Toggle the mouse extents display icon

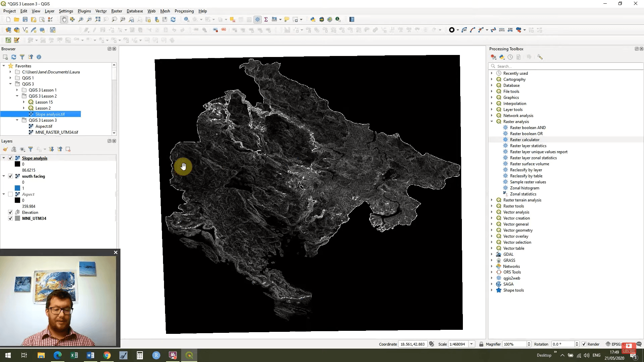point(432,344)
